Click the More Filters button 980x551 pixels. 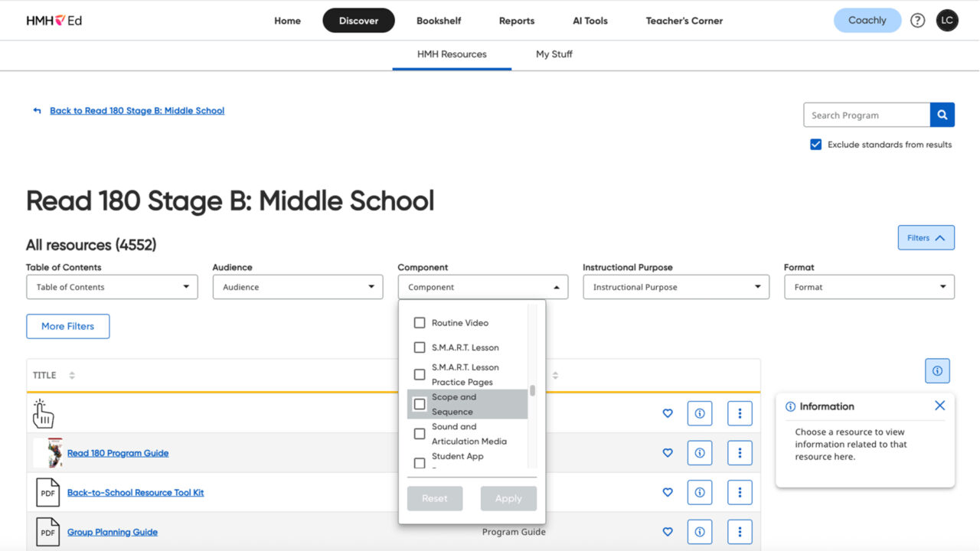[68, 326]
